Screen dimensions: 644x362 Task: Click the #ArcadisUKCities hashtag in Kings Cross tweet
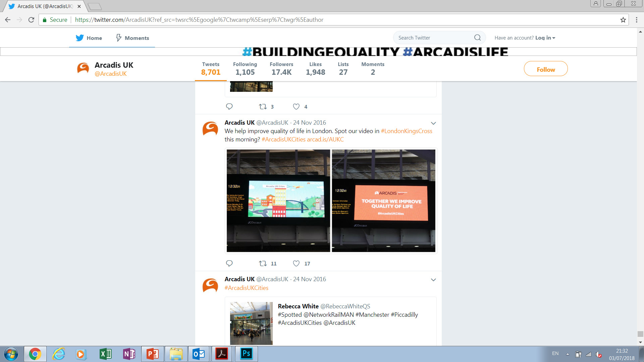click(x=283, y=139)
